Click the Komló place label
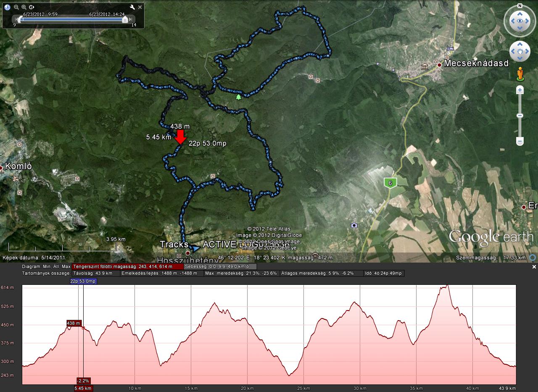This screenshot has width=538, height=392. [x=18, y=166]
